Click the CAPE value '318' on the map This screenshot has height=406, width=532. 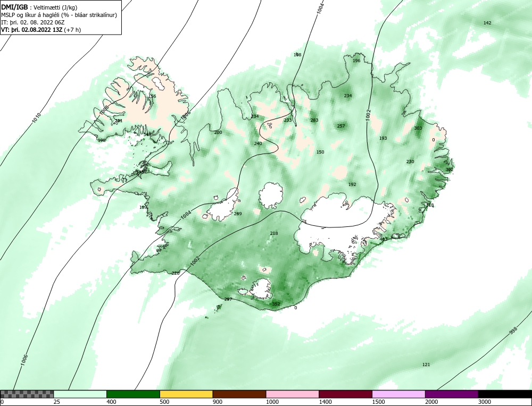430,205
